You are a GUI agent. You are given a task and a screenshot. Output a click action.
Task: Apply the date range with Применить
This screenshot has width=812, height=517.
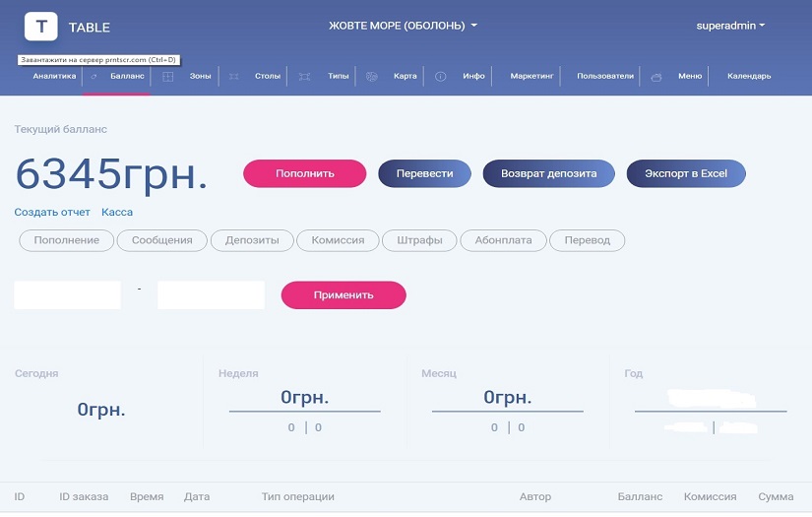coord(344,294)
